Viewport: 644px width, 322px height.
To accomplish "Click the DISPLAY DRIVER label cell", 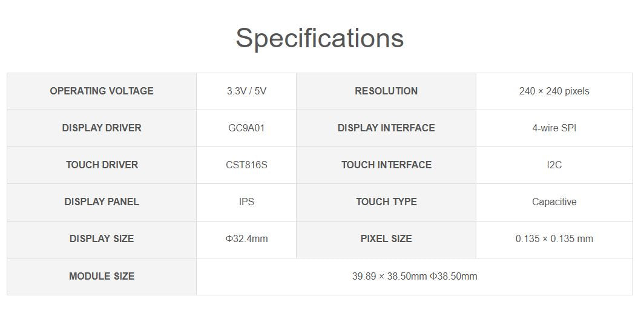I will [x=102, y=128].
